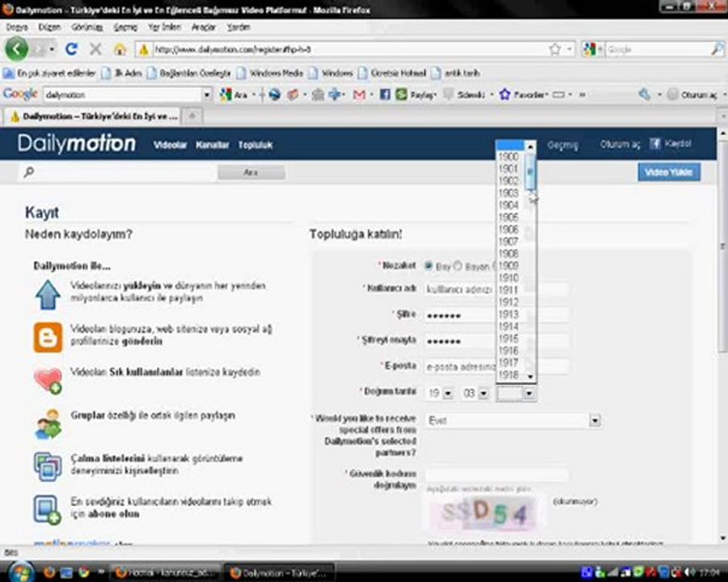Screen dimensions: 728x582
Task: Open the Araçlar menu
Action: tap(204, 27)
